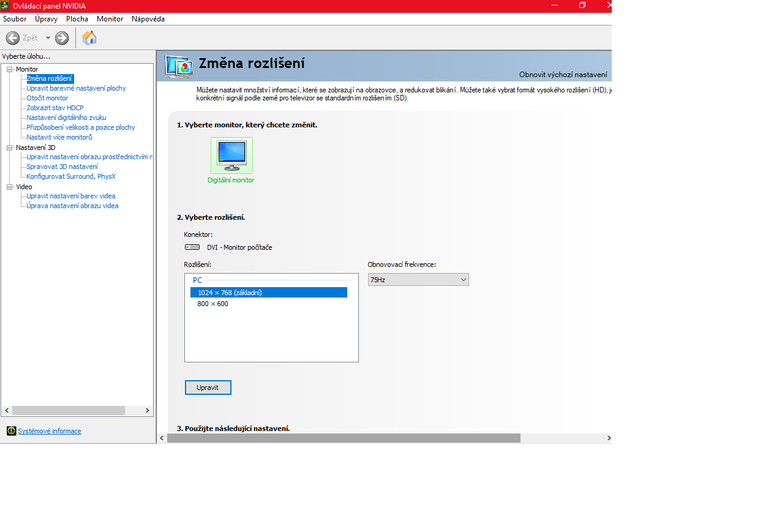Click the main panel horizontal scrollbar thumb
The width and height of the screenshot is (771, 532).
click(x=344, y=438)
